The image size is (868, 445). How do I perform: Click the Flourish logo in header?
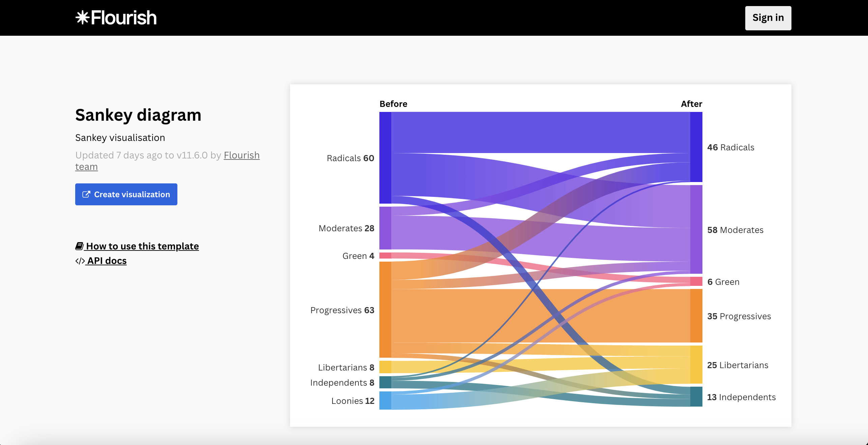point(116,18)
